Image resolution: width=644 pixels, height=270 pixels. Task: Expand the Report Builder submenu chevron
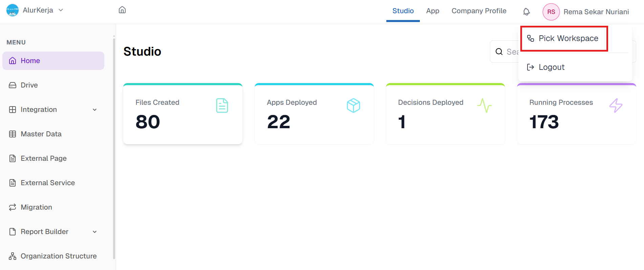pos(95,232)
